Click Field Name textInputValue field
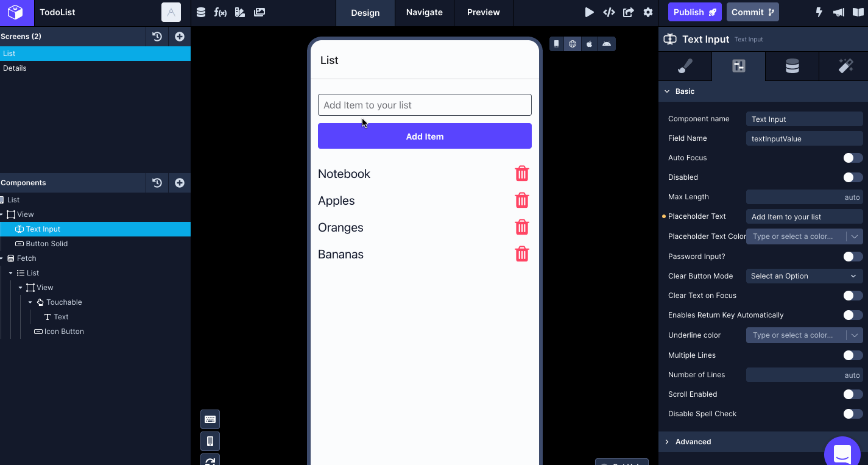This screenshot has width=868, height=465. point(805,139)
